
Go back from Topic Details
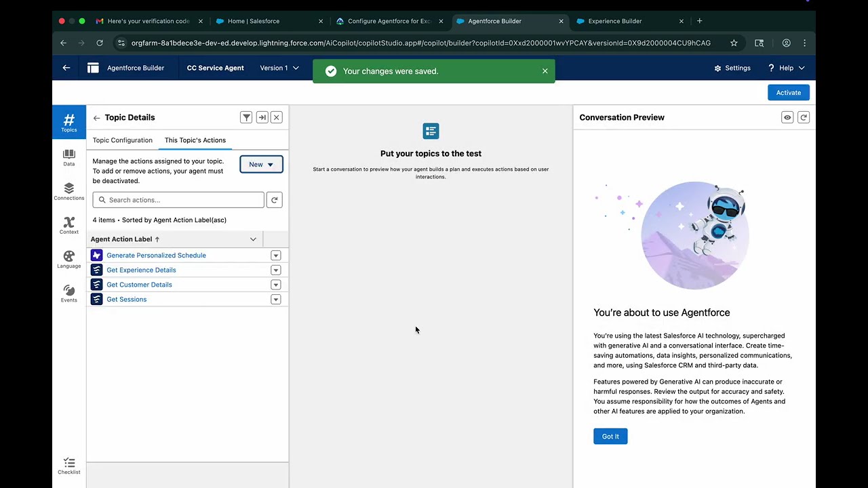[96, 118]
